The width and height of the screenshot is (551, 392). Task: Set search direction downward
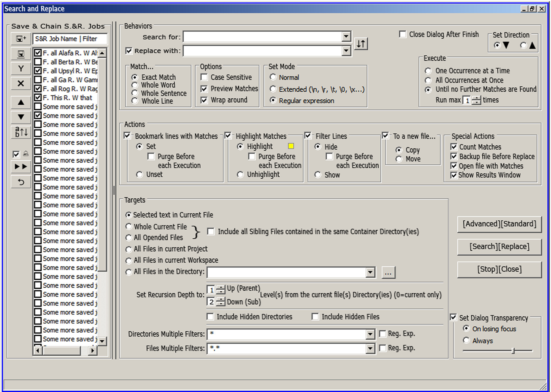click(x=497, y=45)
